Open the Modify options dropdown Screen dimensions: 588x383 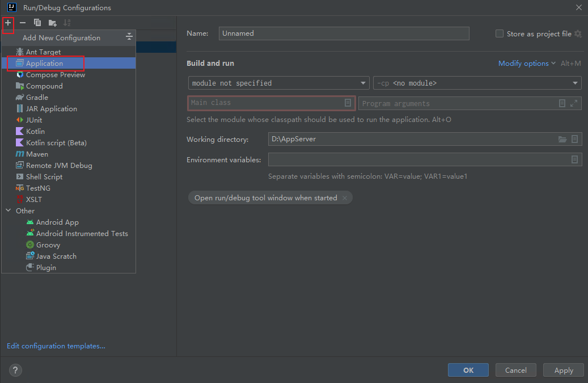coord(527,64)
